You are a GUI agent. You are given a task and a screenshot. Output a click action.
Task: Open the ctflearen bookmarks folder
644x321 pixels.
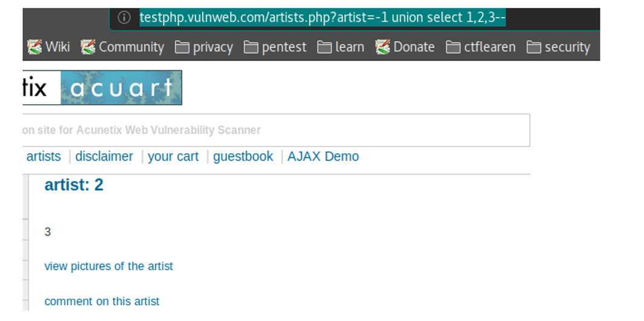pos(481,47)
